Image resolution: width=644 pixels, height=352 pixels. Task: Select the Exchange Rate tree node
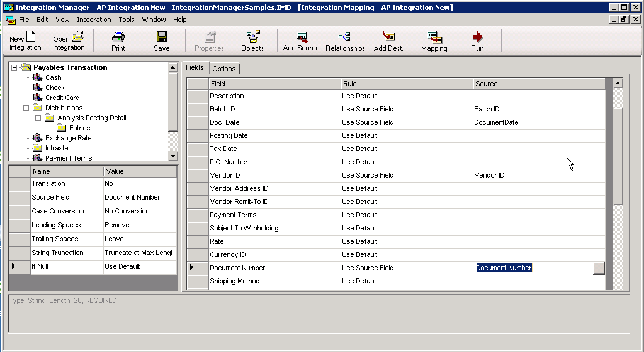tap(68, 138)
